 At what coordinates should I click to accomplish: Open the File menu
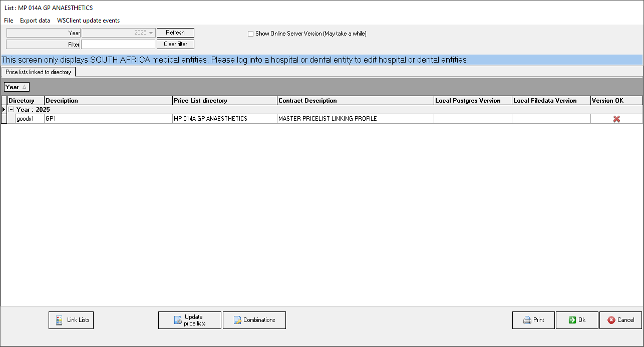coord(9,21)
